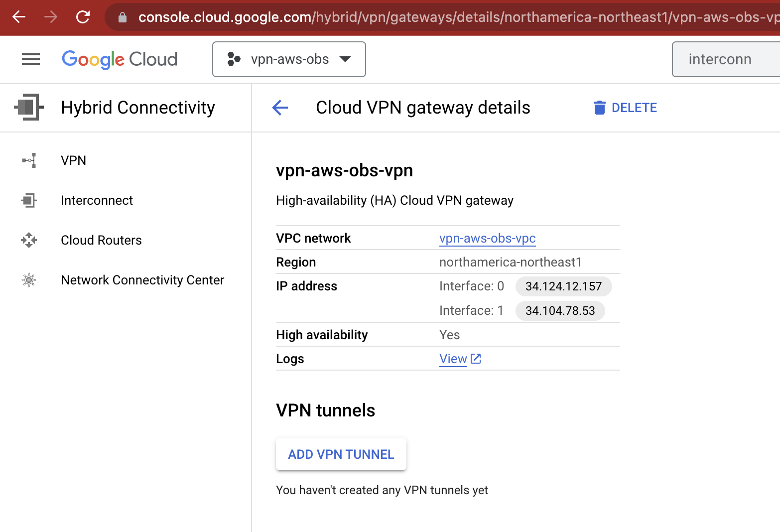780x532 pixels.
Task: Click the padlock icon in the address bar
Action: 122,16
